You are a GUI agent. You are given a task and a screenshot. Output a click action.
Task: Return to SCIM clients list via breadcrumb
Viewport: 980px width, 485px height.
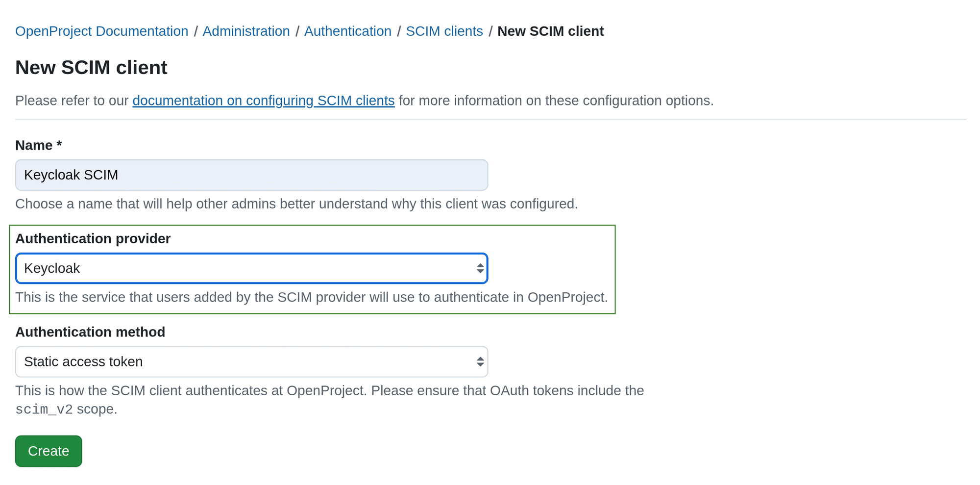[x=444, y=31]
